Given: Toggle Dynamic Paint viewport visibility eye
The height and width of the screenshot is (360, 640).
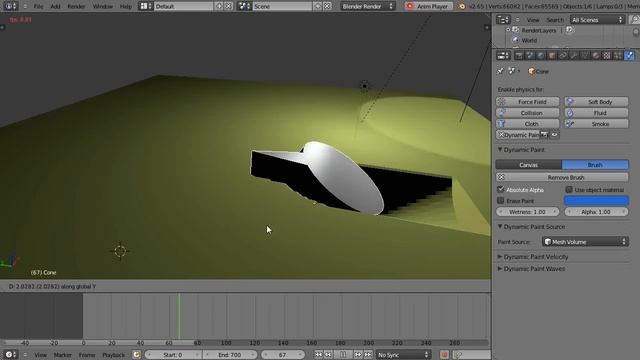Looking at the screenshot, I should (554, 135).
